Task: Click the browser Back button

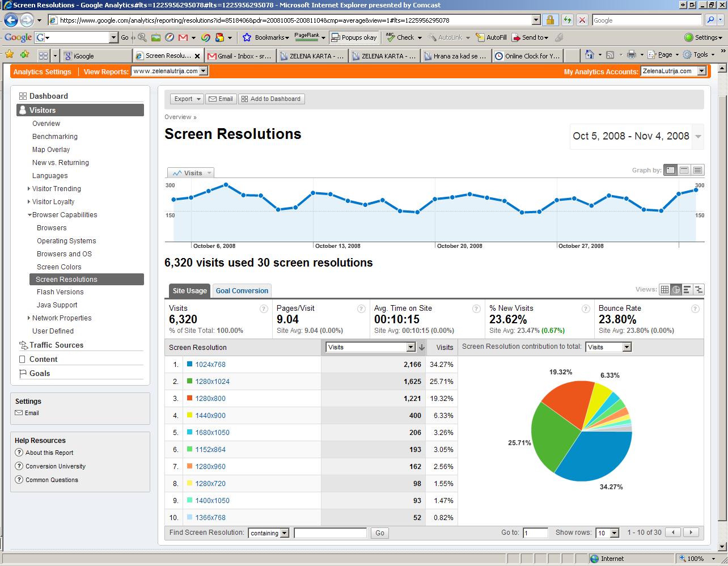Action: pos(11,20)
